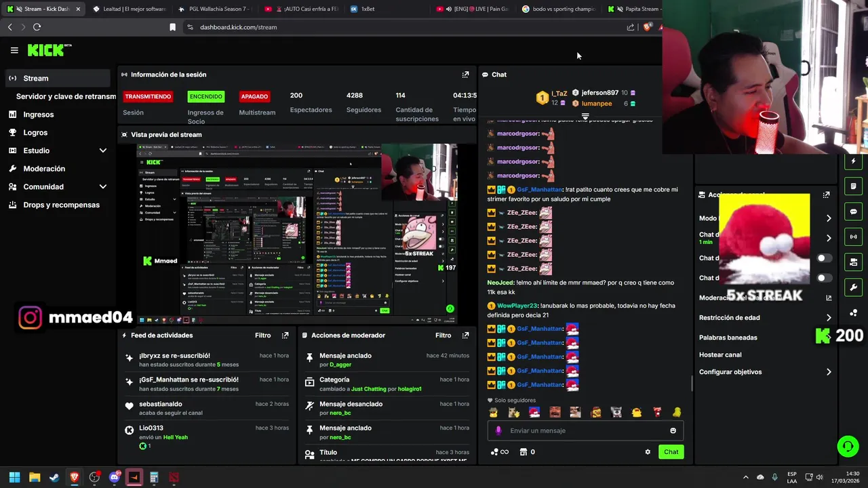This screenshot has width=868, height=488.
Task: Insert the yellow duck with hat emote
Action: (x=493, y=412)
